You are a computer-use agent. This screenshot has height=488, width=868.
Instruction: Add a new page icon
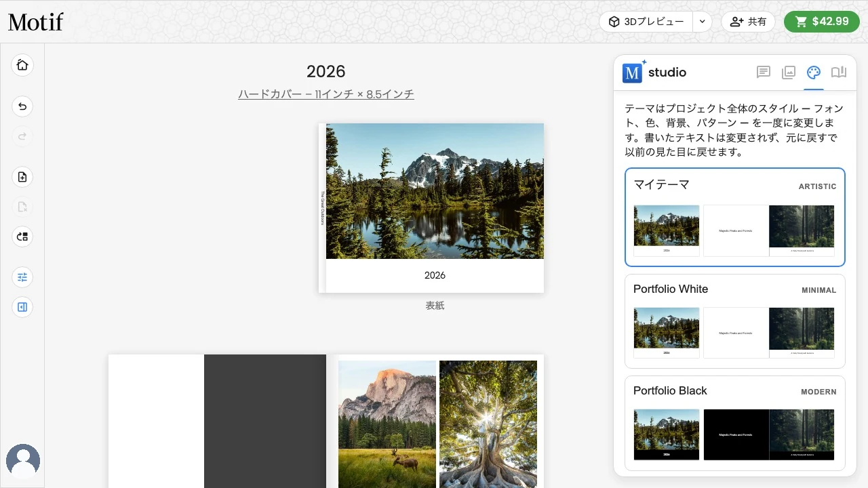tap(22, 177)
